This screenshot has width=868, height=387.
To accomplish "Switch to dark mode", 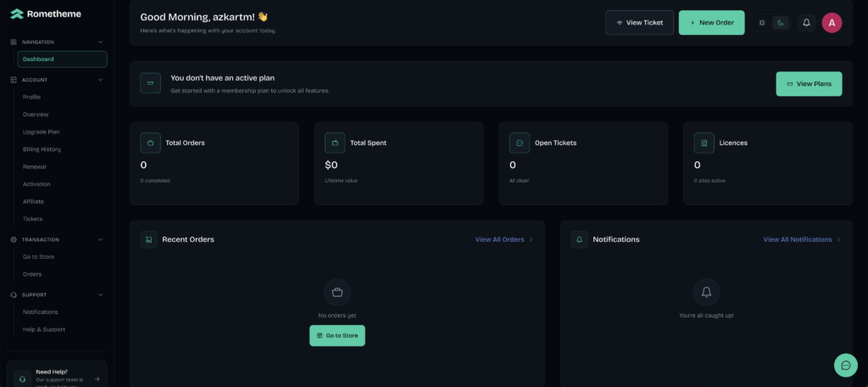I will click(x=781, y=23).
